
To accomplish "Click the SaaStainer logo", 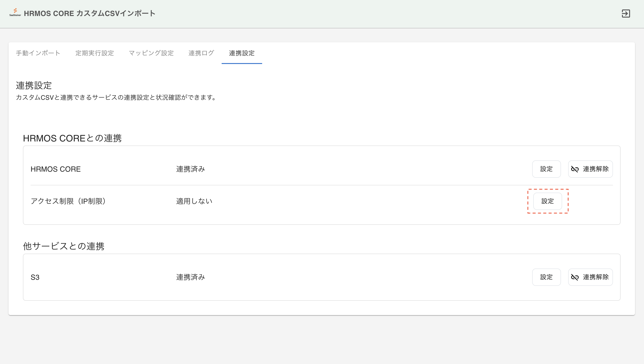I will [15, 12].
